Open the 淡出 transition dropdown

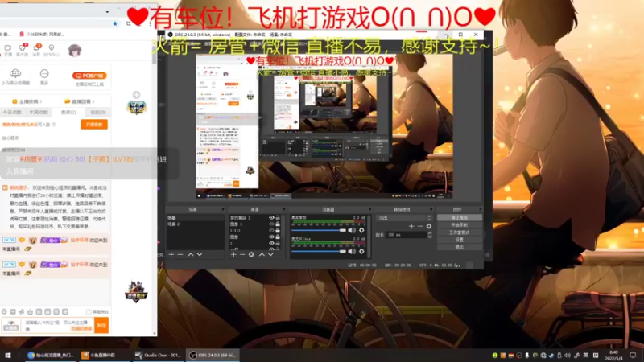[405, 218]
